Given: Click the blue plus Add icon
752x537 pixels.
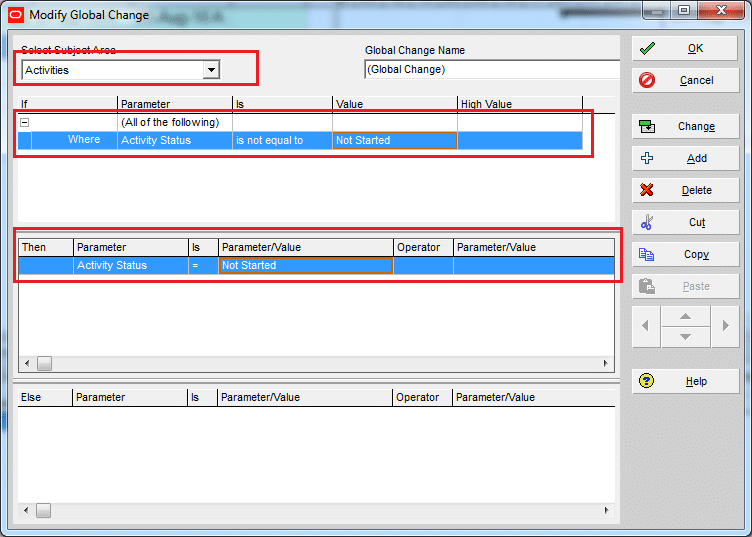Looking at the screenshot, I should [647, 158].
